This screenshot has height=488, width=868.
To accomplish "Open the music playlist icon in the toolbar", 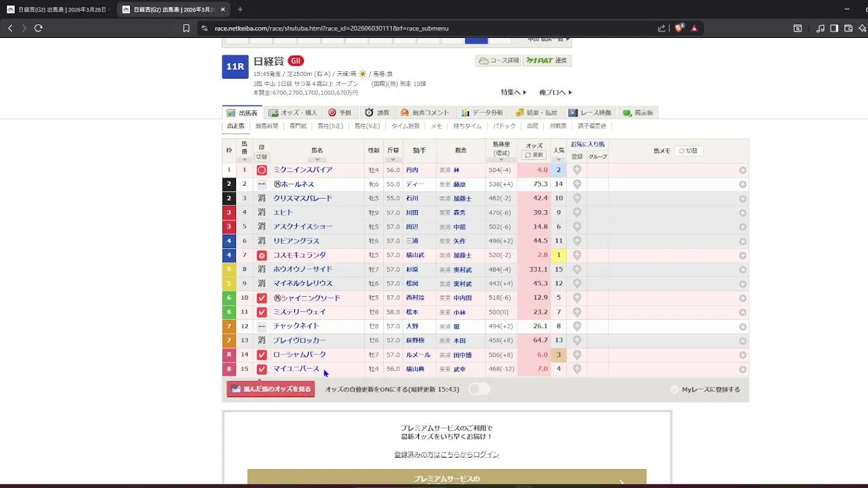I will (821, 28).
